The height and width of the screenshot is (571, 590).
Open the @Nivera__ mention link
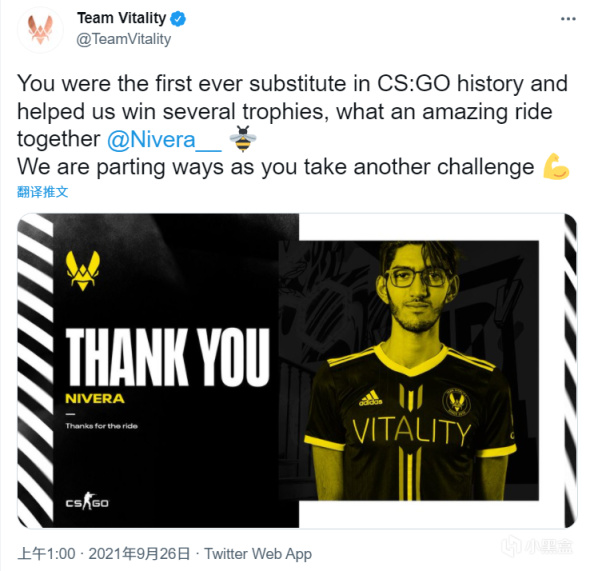pyautogui.click(x=164, y=140)
